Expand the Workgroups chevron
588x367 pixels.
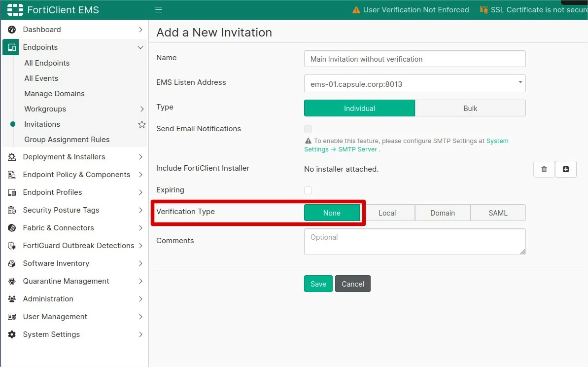142,109
